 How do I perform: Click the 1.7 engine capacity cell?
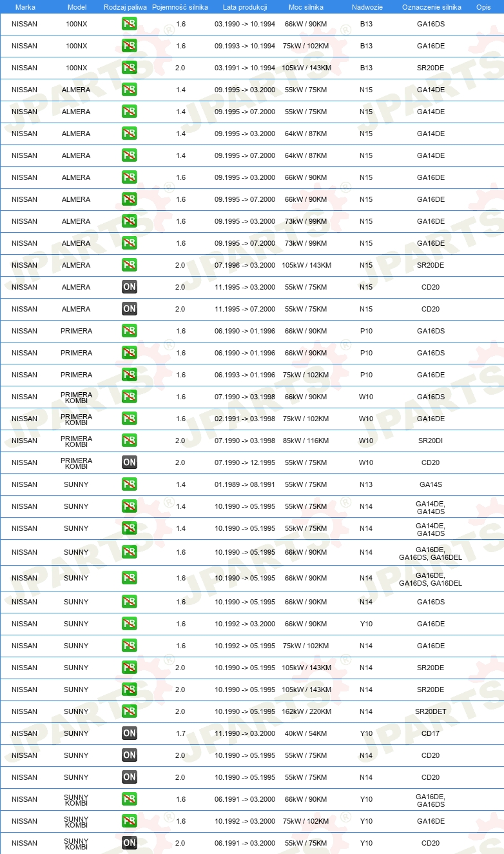pos(180,733)
